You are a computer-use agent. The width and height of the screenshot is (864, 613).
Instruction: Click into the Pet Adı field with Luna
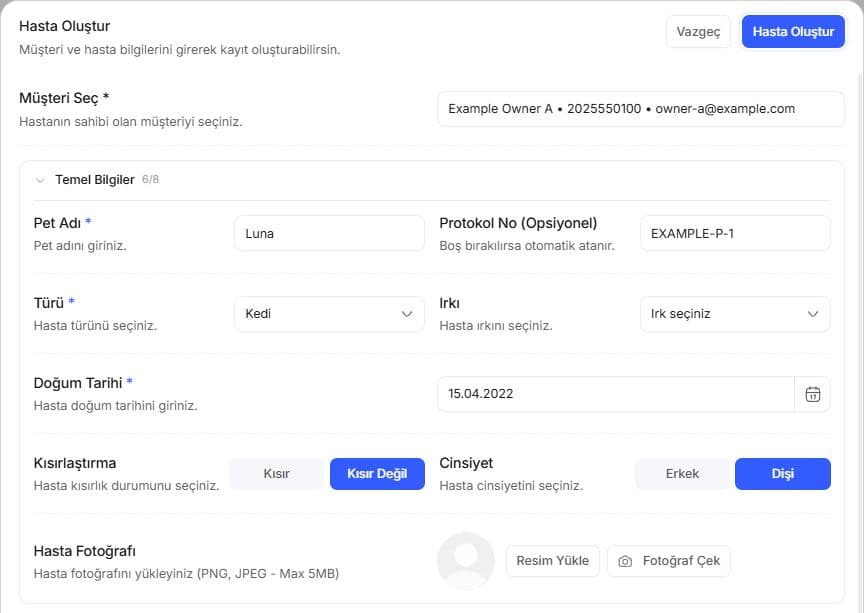click(329, 233)
